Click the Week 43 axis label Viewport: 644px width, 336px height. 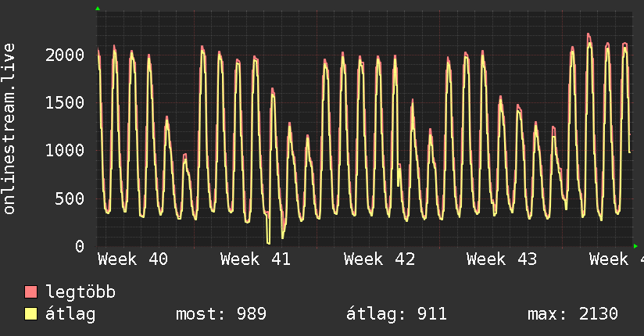[502, 259]
